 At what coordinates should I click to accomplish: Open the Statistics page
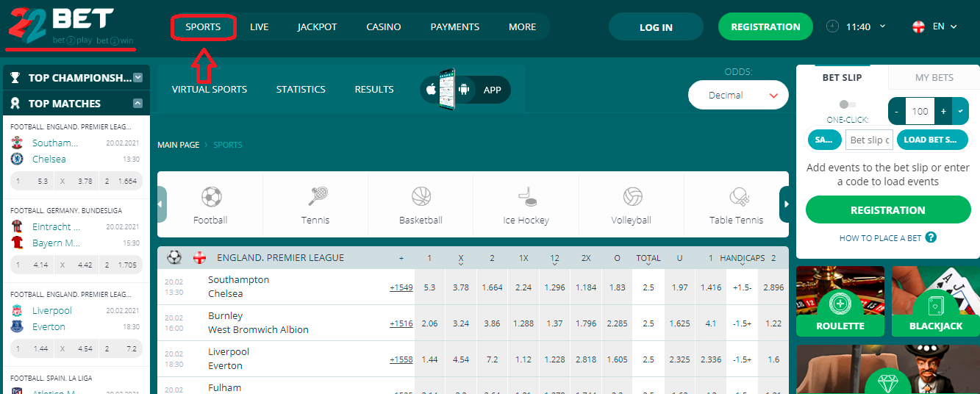[301, 89]
